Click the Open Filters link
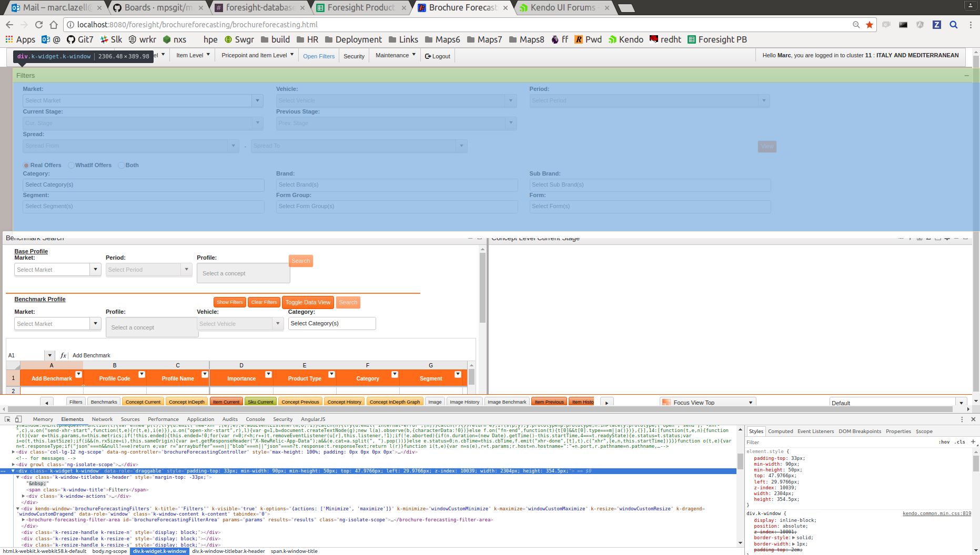 coord(319,56)
